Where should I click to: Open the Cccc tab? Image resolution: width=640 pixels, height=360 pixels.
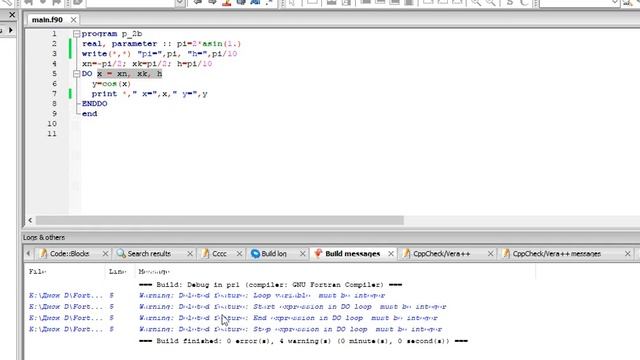coord(219,253)
